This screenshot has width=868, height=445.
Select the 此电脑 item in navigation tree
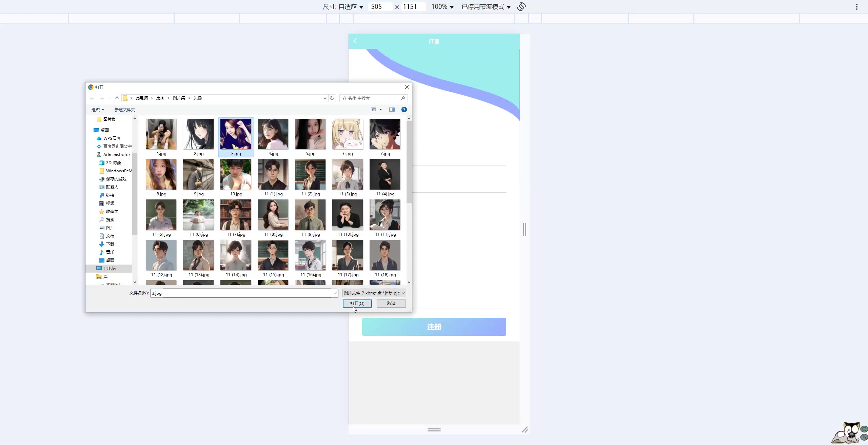[x=109, y=269]
